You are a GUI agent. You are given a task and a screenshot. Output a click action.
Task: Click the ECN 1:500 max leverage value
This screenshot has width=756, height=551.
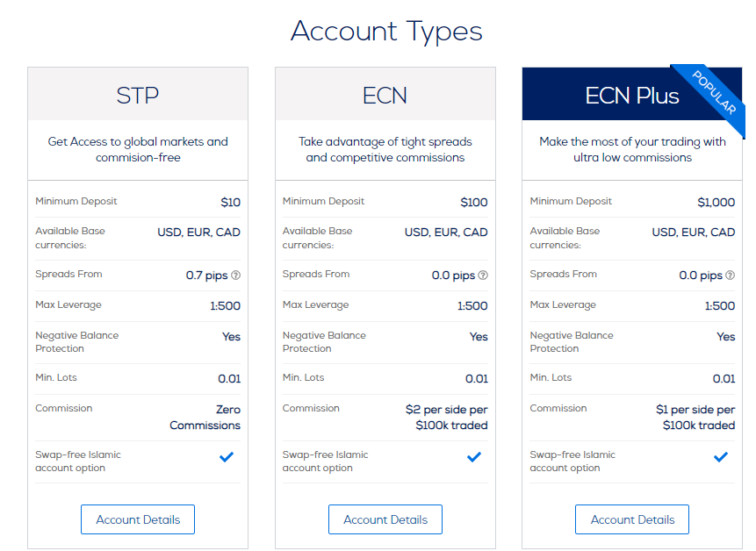click(x=472, y=306)
